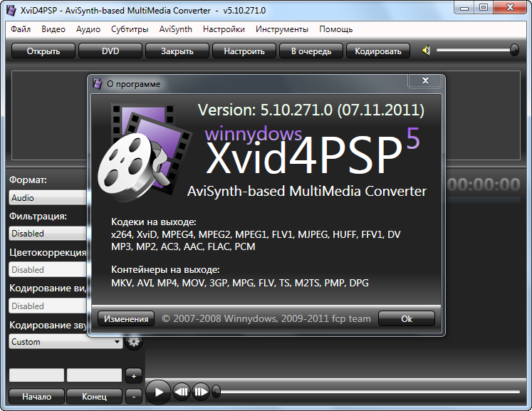Start playback with the Play button
This screenshot has height=411, width=532.
(x=158, y=392)
